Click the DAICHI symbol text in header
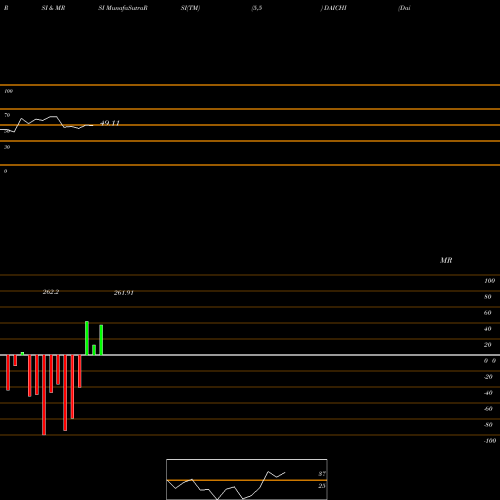Image resolution: width=500 pixels, height=500 pixels. point(335,8)
